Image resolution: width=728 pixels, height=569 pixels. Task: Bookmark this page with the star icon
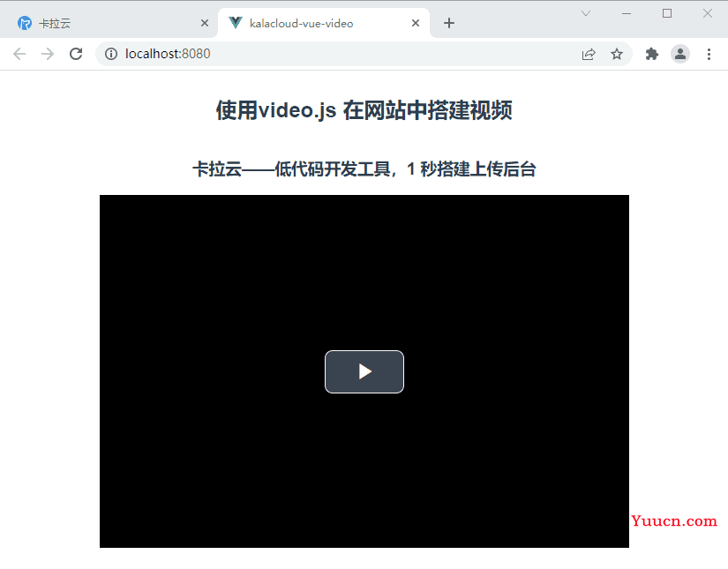click(x=617, y=55)
